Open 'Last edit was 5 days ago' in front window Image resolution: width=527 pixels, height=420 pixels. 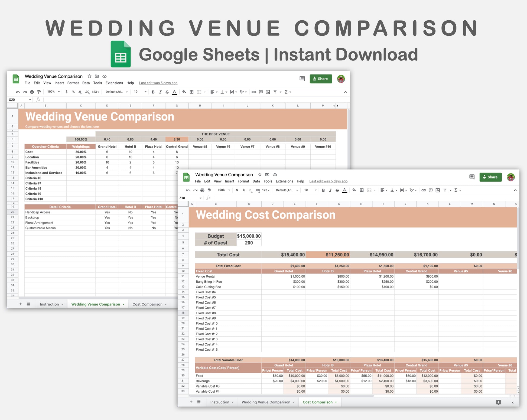[328, 181]
